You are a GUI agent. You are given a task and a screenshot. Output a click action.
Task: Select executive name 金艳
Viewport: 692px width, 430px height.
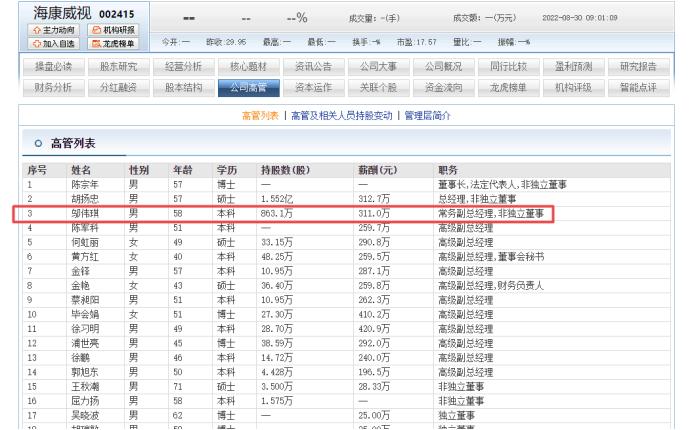coord(80,286)
